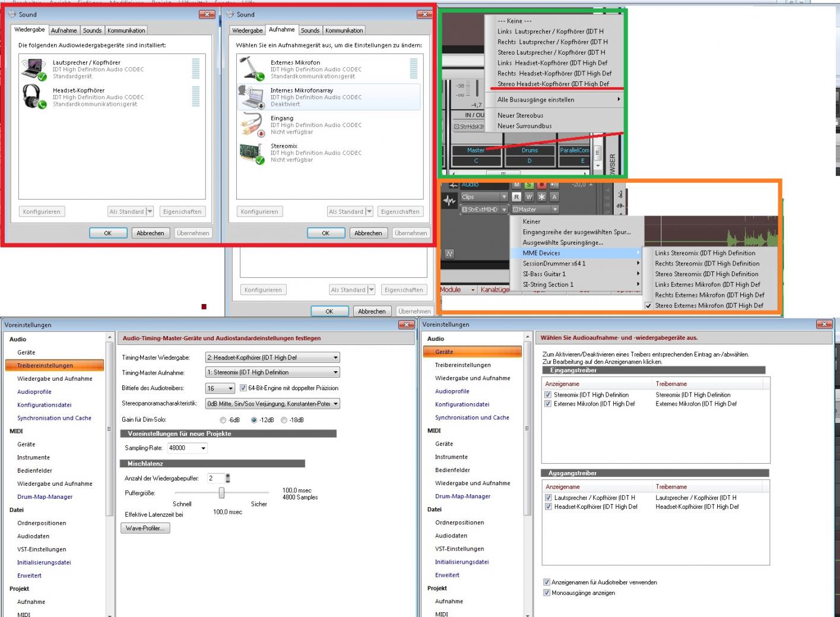This screenshot has width=840, height=617.
Task: Open the Stereopanoramacharakteristik dropdown
Action: point(272,404)
